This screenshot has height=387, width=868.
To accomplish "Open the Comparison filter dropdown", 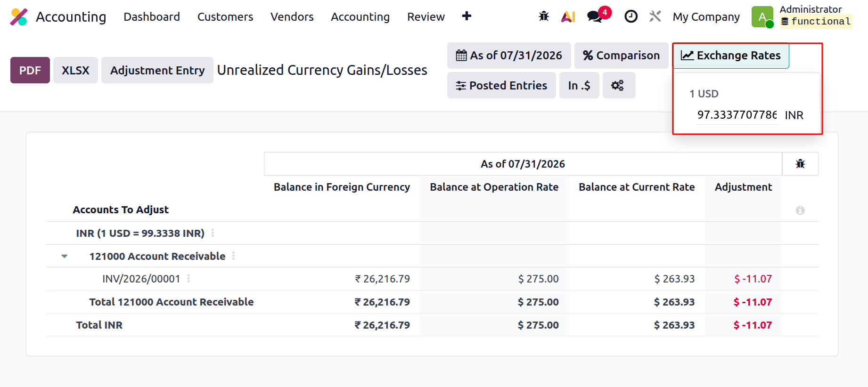I will [621, 56].
